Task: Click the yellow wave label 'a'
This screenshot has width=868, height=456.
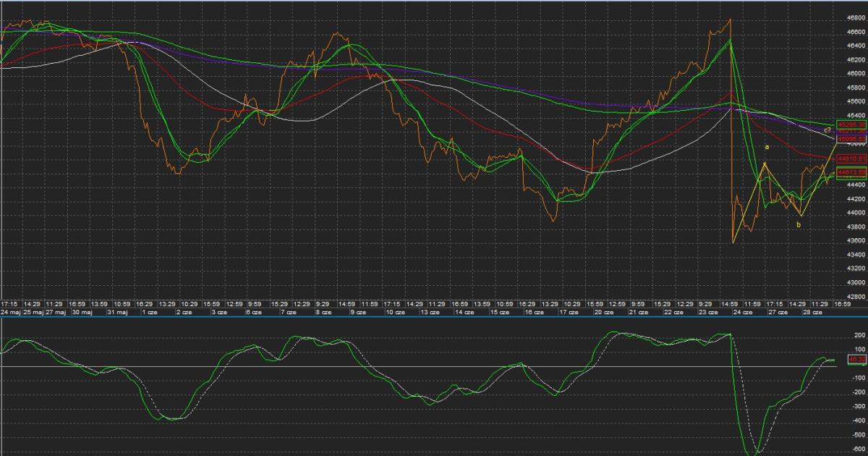Action: (767, 147)
